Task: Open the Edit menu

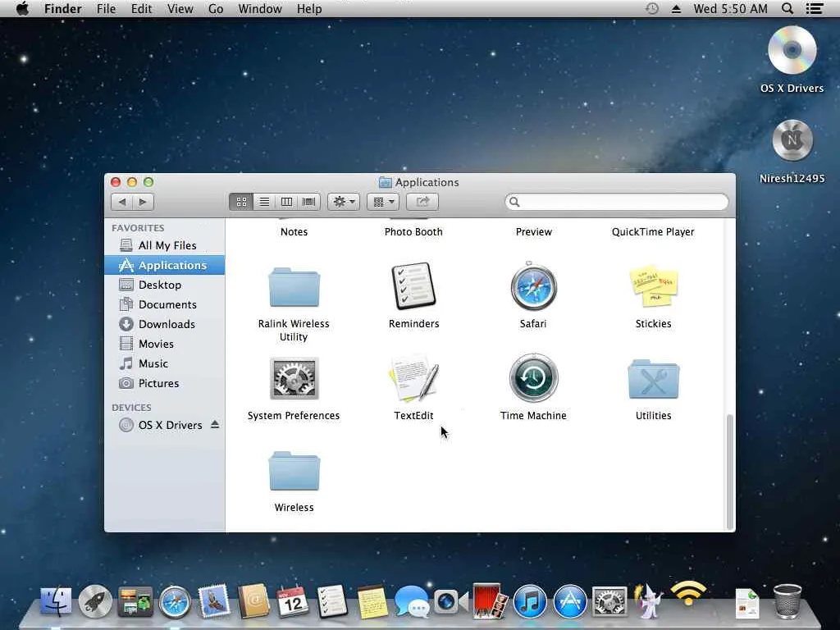Action: coord(141,8)
